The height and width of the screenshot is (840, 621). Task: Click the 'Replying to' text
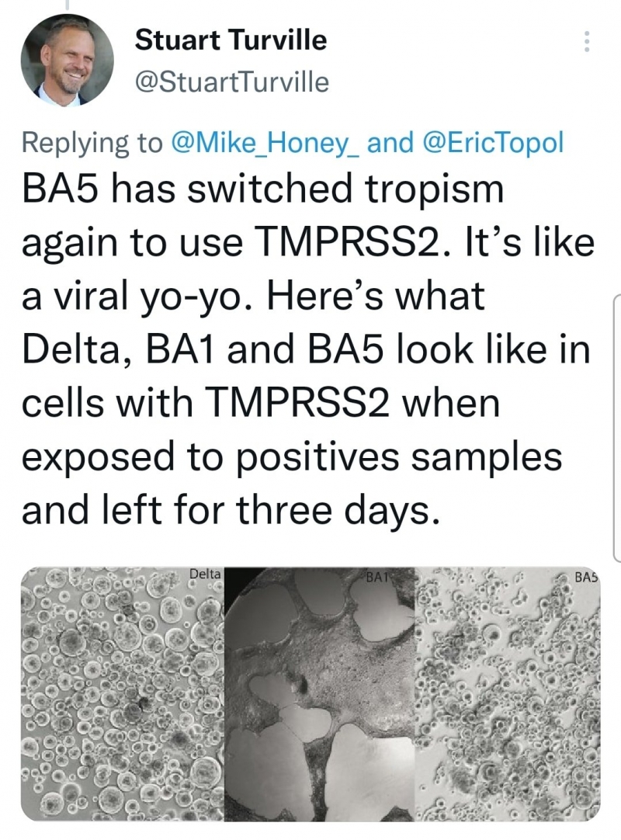[92, 143]
